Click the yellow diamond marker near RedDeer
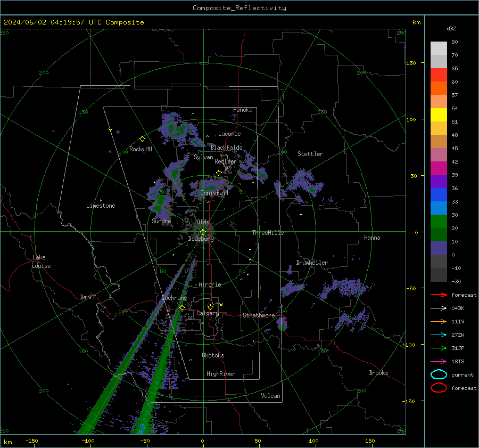The height and width of the screenshot is (448, 479). click(x=219, y=173)
